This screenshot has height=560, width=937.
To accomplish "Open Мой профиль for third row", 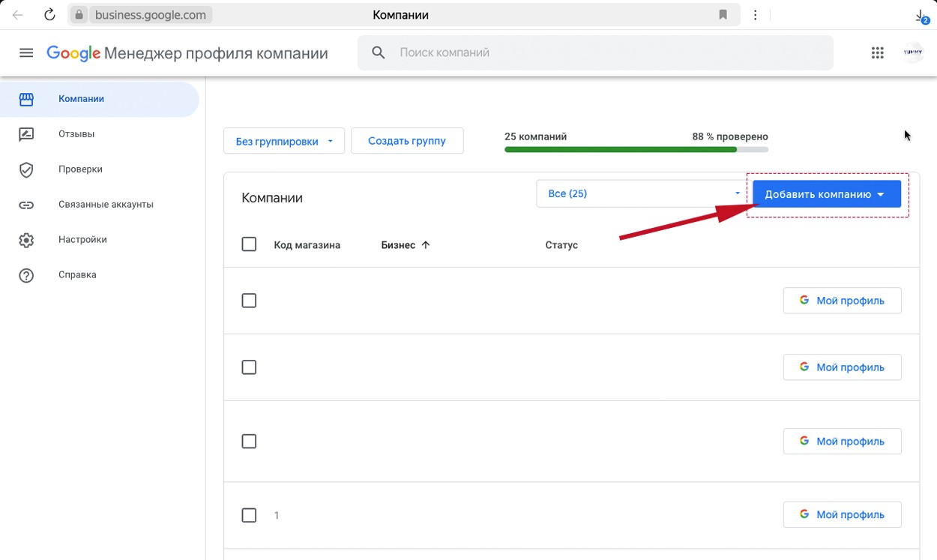I will 842,442.
